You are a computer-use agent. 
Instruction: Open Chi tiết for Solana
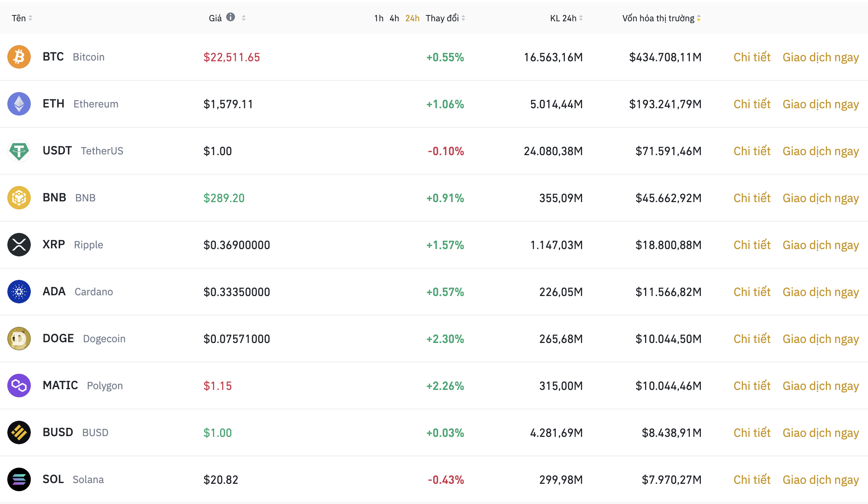point(752,480)
